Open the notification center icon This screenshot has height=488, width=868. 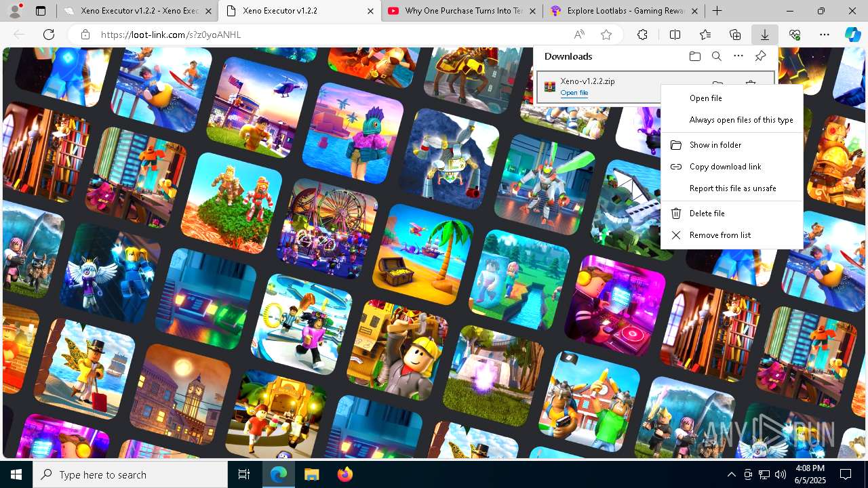pos(846,474)
